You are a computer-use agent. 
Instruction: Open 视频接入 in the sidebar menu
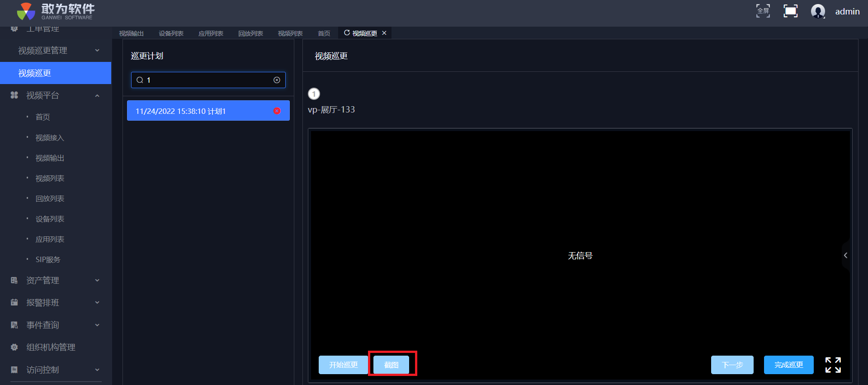[x=50, y=138]
